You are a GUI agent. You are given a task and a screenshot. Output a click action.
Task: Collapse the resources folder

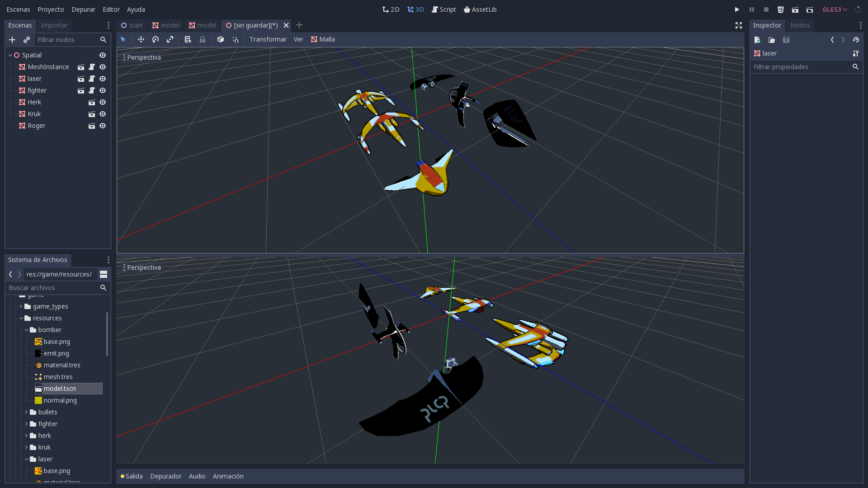pos(21,318)
